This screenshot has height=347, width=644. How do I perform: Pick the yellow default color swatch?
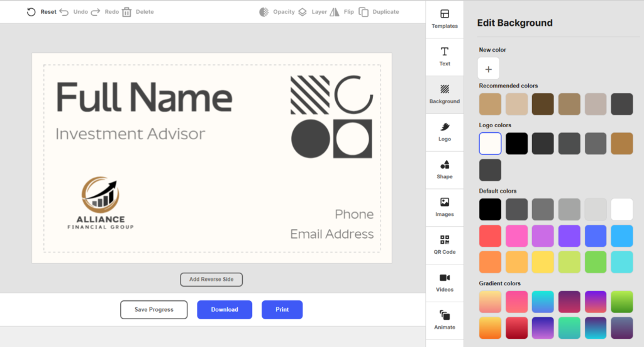543,262
